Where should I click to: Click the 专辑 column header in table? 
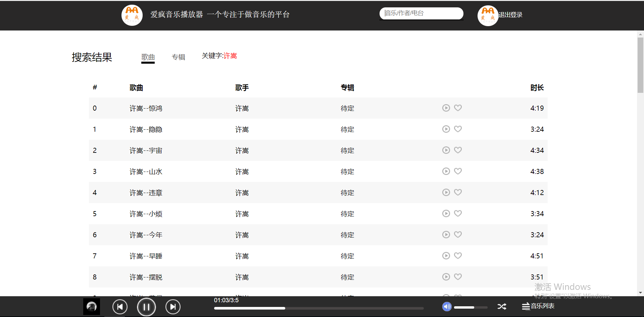pos(347,87)
